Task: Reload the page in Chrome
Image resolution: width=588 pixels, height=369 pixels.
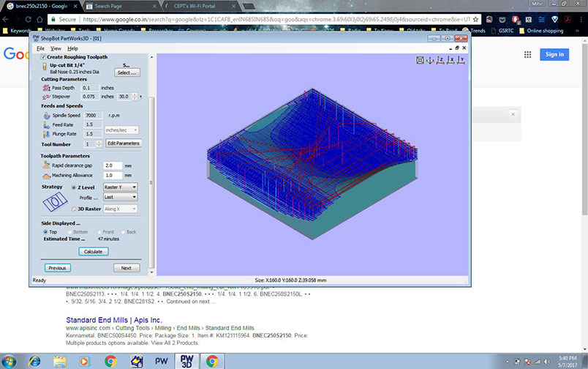Action: point(28,19)
